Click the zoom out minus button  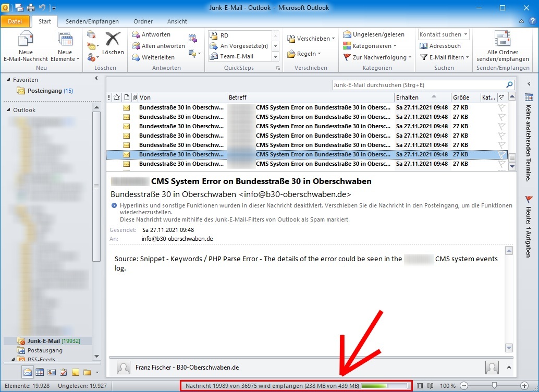tap(464, 386)
